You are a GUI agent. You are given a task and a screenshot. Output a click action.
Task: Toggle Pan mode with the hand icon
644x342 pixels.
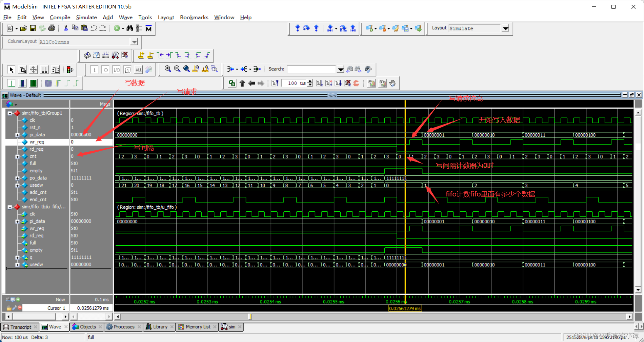pyautogui.click(x=393, y=83)
